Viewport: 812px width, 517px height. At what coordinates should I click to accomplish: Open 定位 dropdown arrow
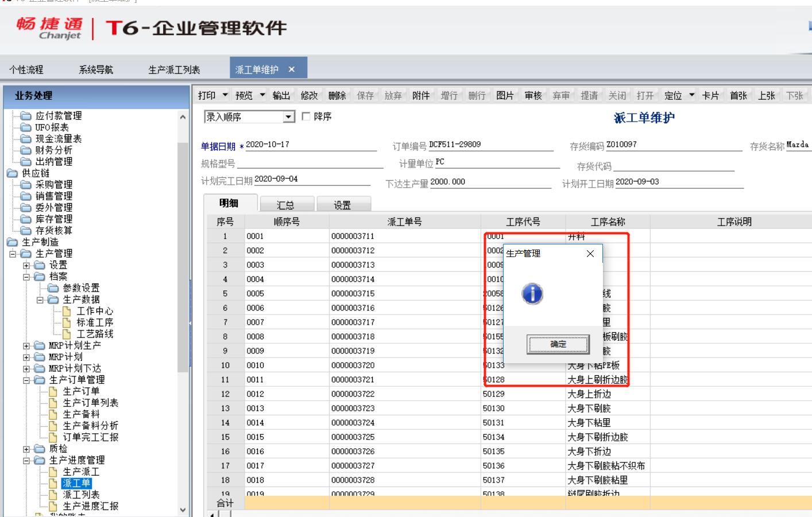[x=692, y=95]
